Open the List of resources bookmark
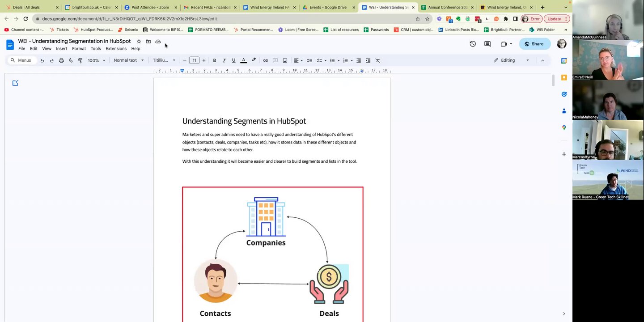This screenshot has height=322, width=644. [341, 30]
